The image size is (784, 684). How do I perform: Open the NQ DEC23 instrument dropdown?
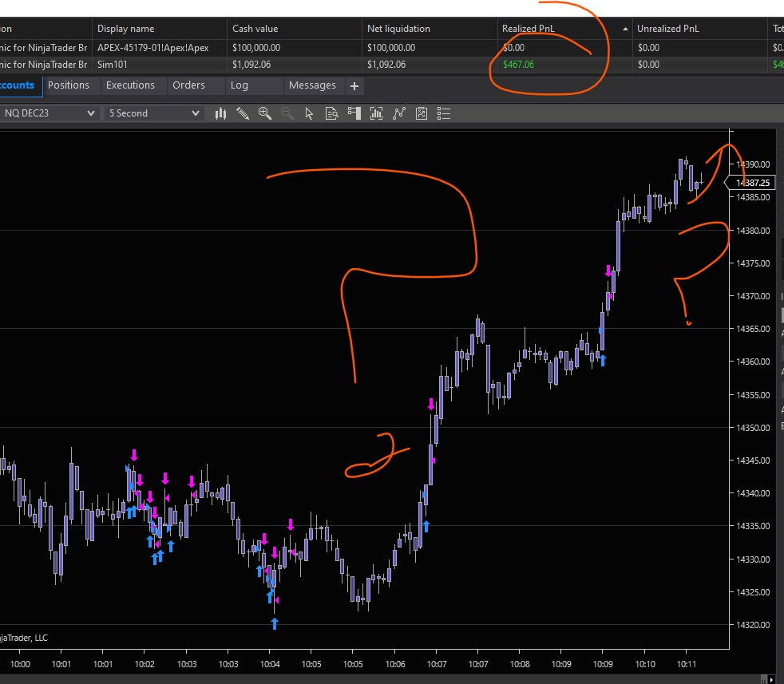tap(49, 113)
